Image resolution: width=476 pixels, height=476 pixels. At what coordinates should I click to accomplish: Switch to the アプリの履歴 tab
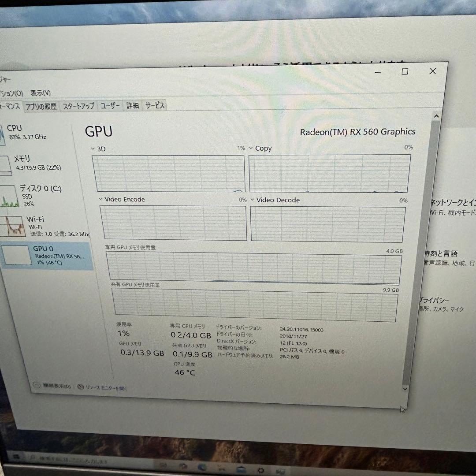41,106
